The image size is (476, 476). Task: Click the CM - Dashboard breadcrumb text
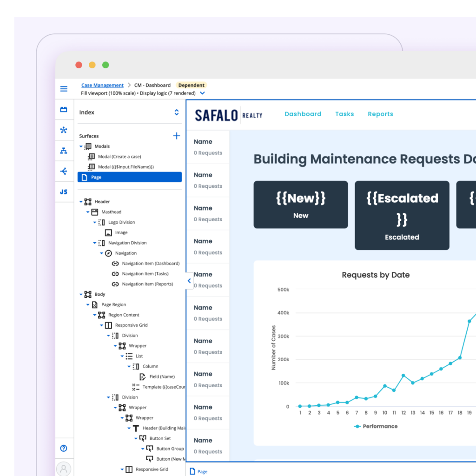pos(152,86)
